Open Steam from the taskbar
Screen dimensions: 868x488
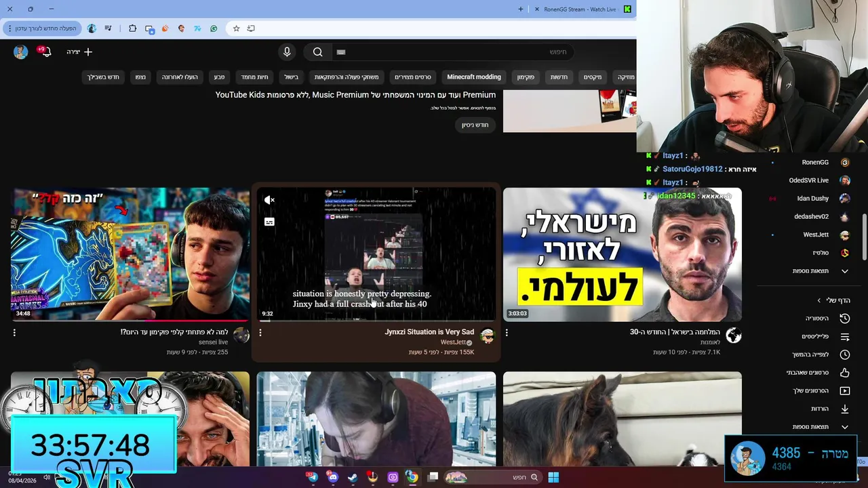coord(353,477)
